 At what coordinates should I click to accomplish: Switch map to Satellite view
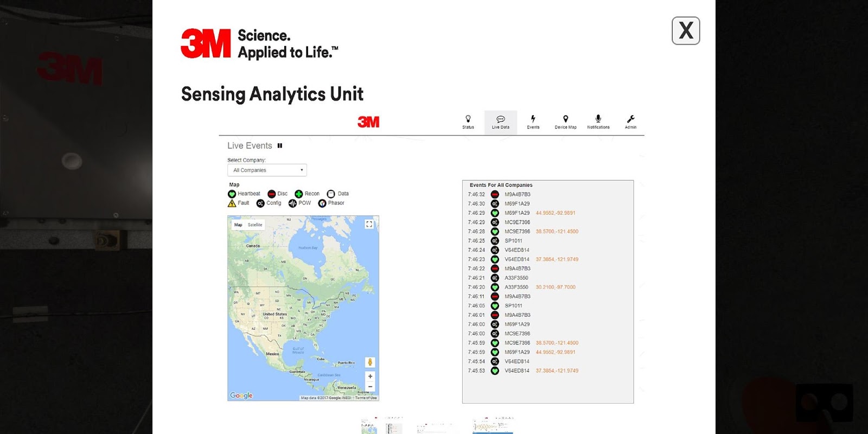click(x=255, y=225)
